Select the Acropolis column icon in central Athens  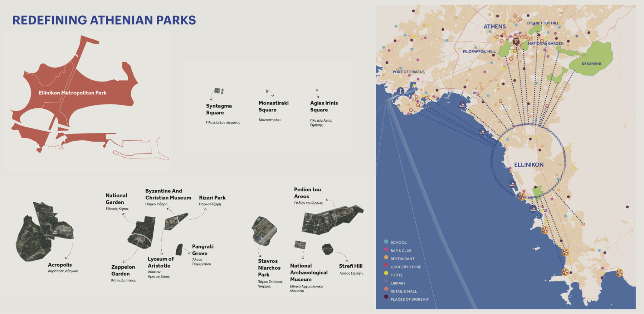(516, 41)
